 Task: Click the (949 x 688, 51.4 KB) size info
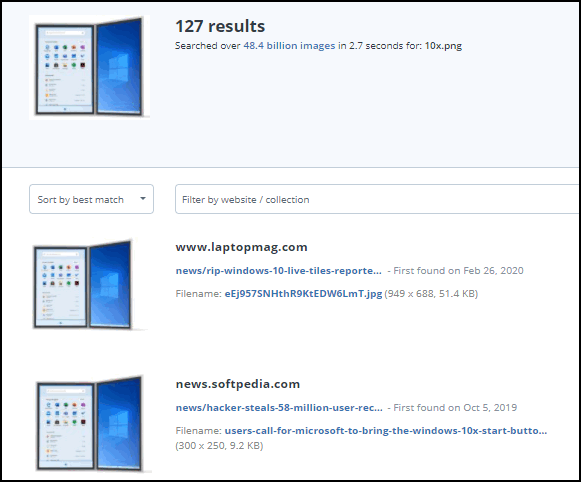click(431, 294)
